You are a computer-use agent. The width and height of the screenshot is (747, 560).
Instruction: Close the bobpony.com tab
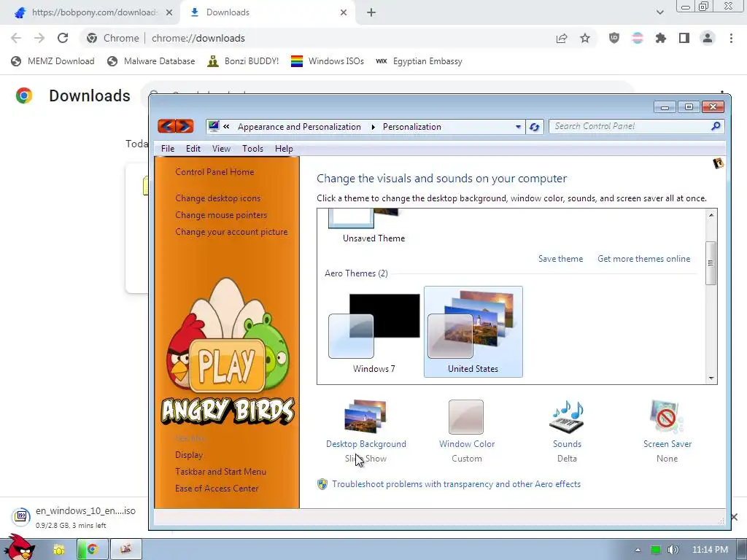pos(169,13)
